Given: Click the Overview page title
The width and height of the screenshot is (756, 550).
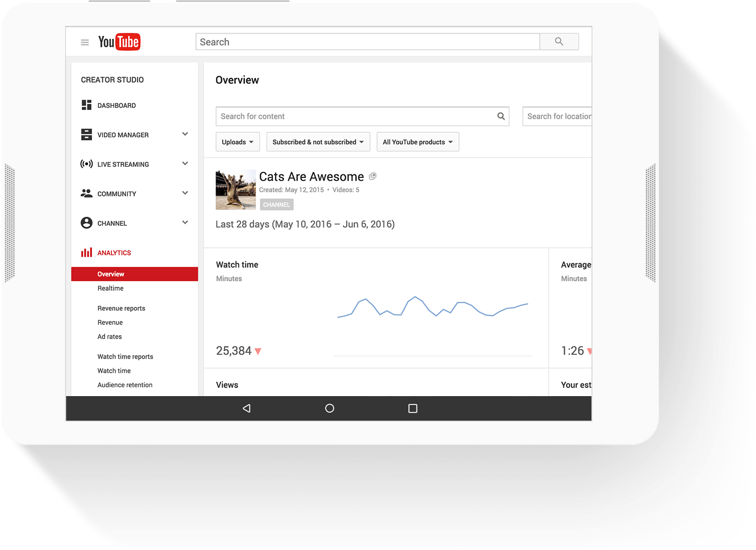Looking at the screenshot, I should [237, 80].
